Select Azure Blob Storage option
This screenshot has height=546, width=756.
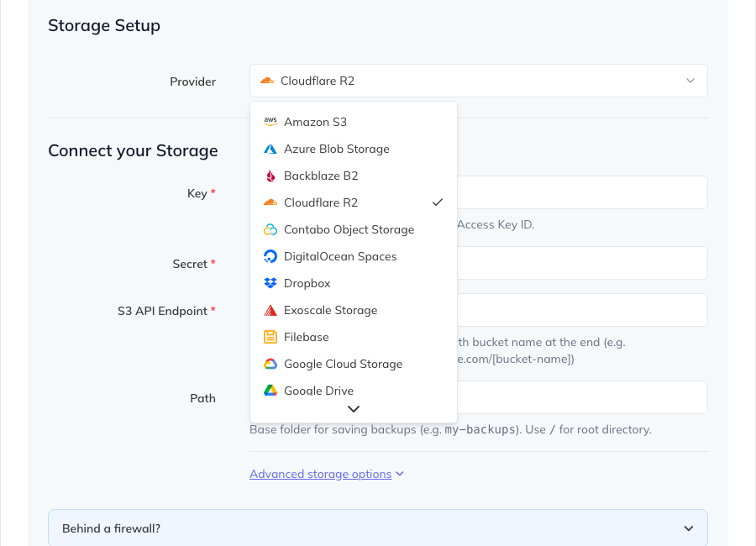(x=354, y=149)
